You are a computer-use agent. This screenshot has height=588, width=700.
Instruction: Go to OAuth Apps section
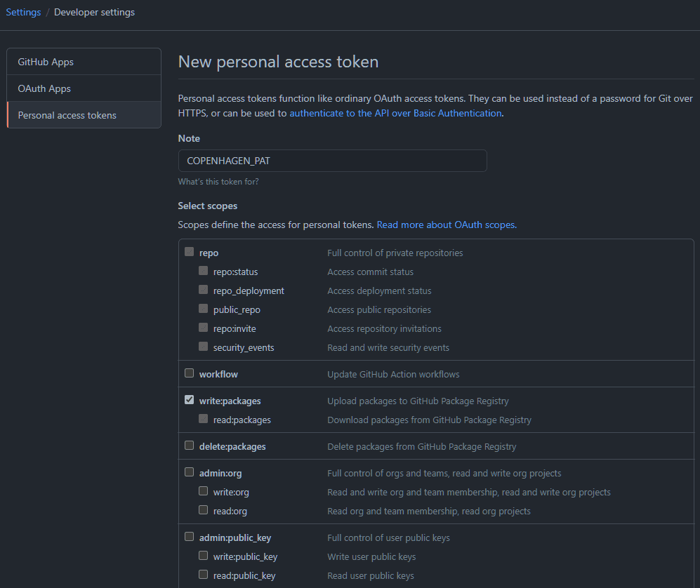point(44,88)
